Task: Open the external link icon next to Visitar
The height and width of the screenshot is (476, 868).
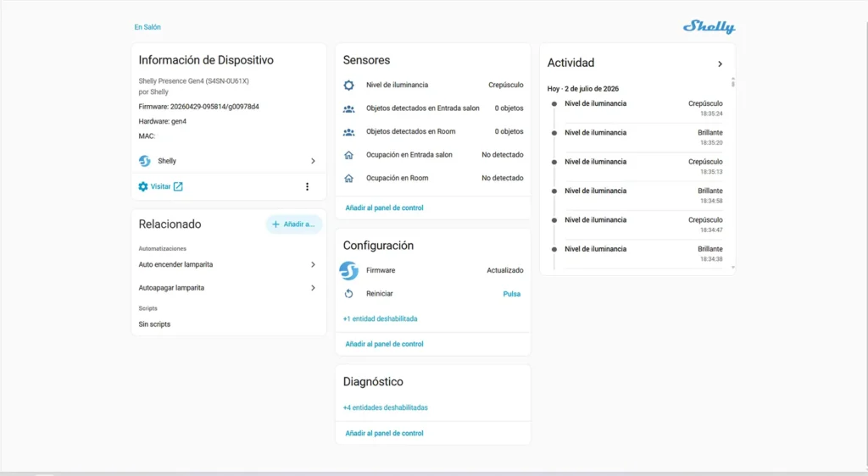Action: [178, 187]
